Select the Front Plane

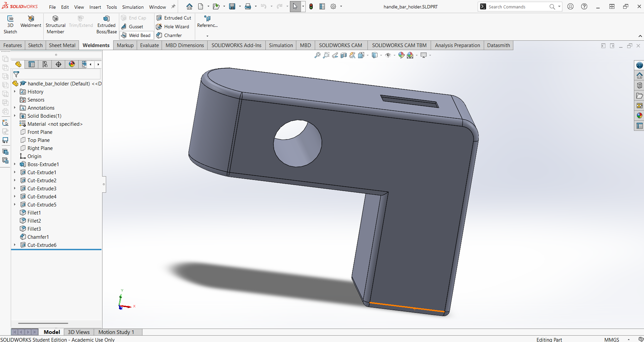[40, 132]
